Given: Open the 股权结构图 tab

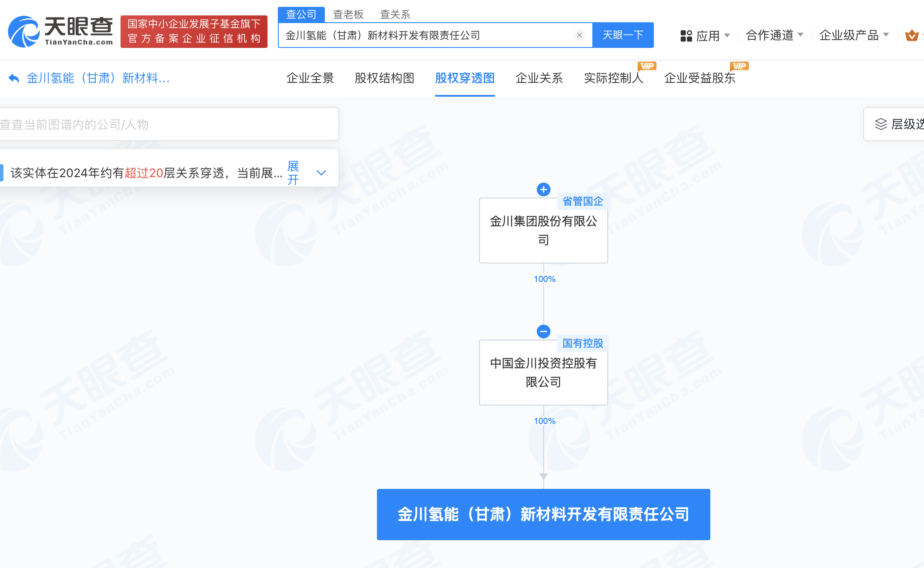Looking at the screenshot, I should pos(384,78).
